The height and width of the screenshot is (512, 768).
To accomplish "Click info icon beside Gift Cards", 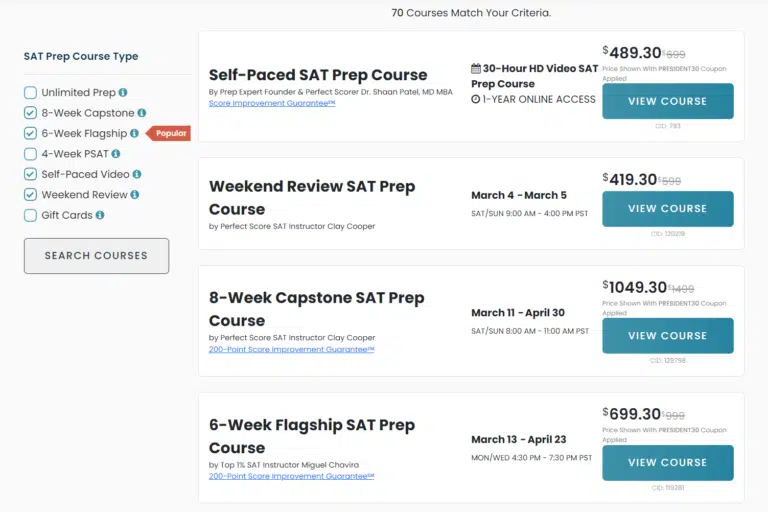I will tap(100, 215).
